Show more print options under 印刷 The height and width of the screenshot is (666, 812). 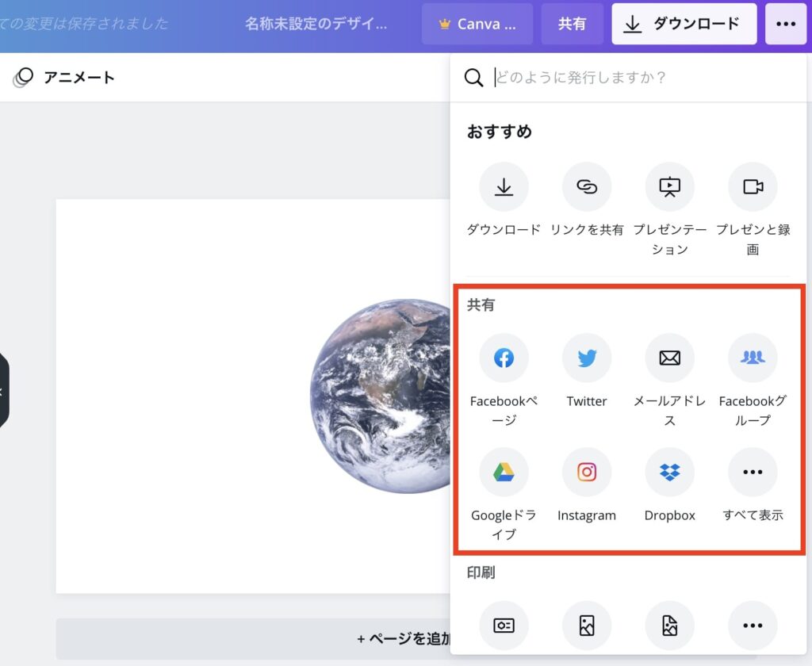point(753,626)
